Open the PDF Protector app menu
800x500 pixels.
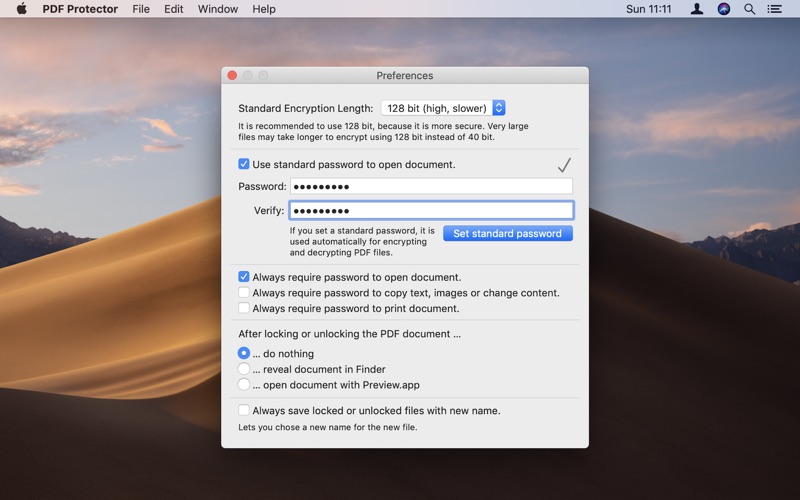point(80,9)
